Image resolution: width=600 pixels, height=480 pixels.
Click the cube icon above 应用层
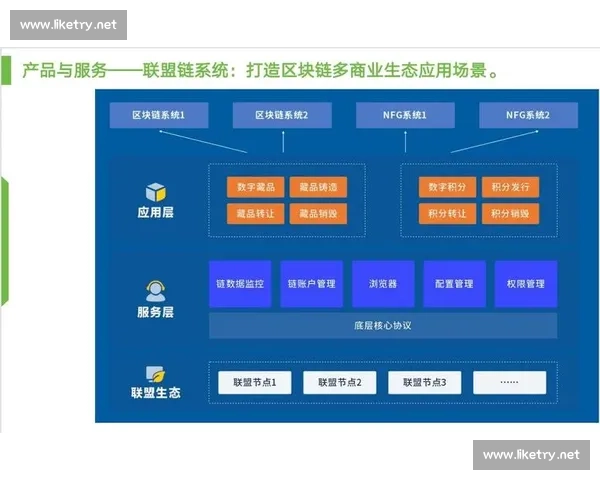tap(155, 192)
